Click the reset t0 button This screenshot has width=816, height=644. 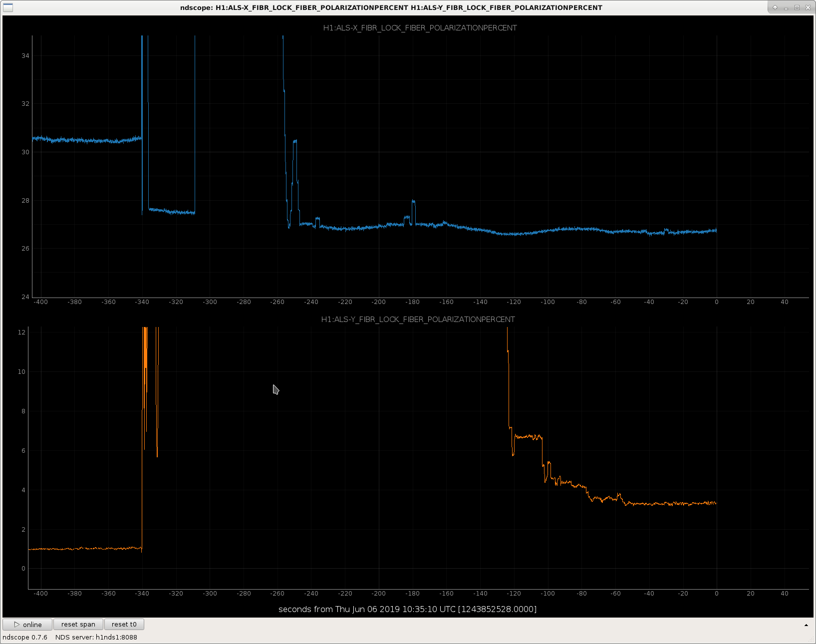coord(124,625)
